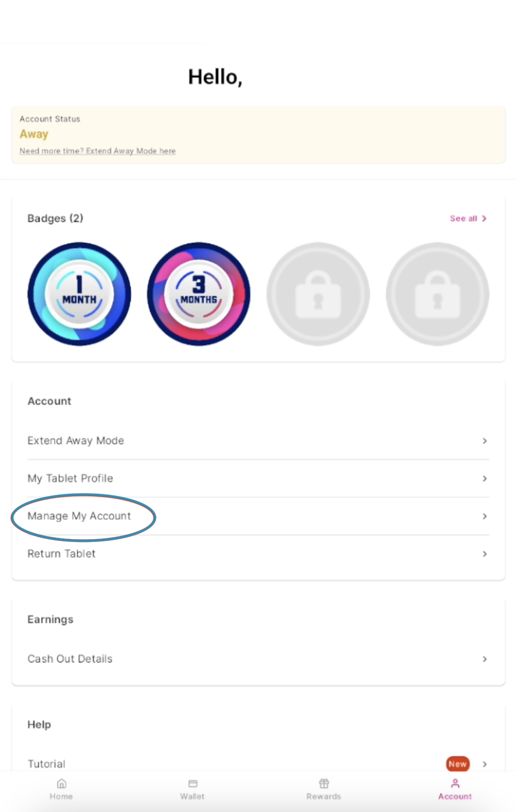The image size is (516, 812).
Task: Tap the Away account status banner
Action: click(x=258, y=135)
